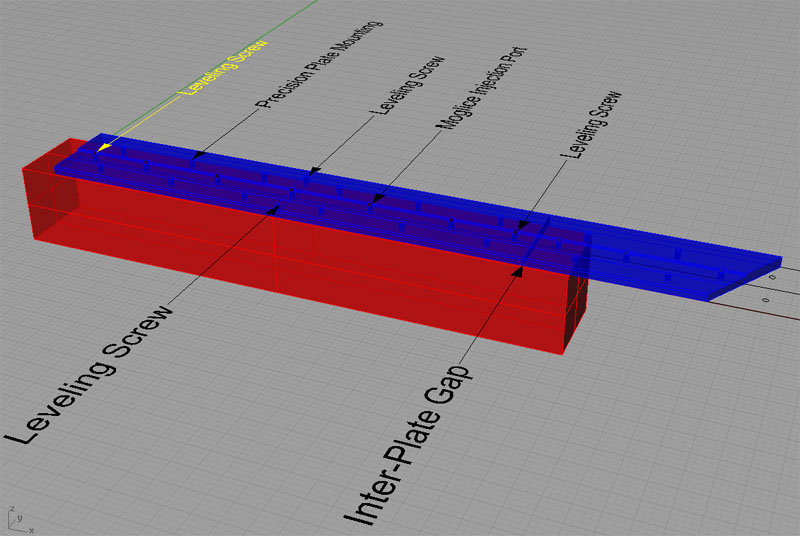The height and width of the screenshot is (536, 800).
Task: Select the Precision Plate Mounting label
Action: [x=319, y=64]
